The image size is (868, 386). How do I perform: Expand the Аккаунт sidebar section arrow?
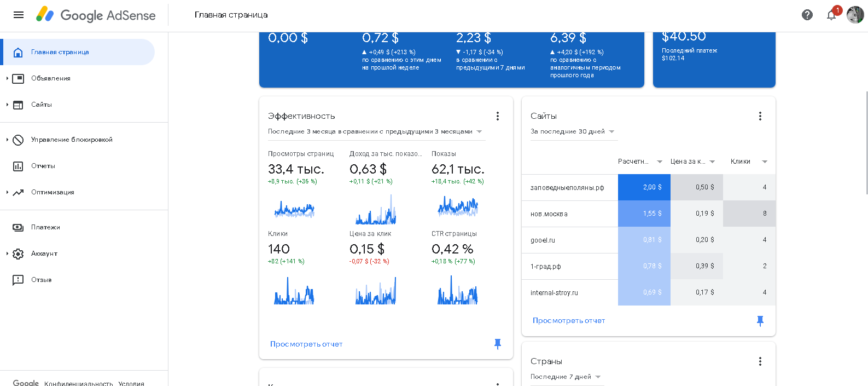7,254
